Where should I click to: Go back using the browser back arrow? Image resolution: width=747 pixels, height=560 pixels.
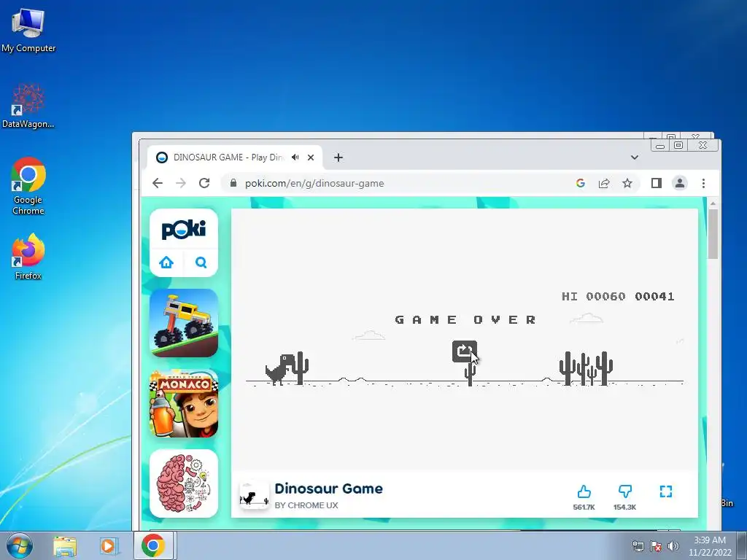point(158,183)
